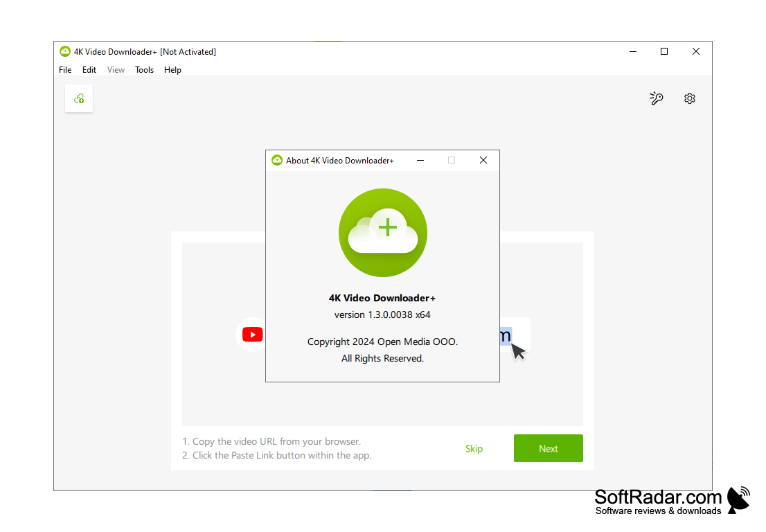Maximize the main application window
This screenshot has height=532, width=766.
click(x=664, y=51)
